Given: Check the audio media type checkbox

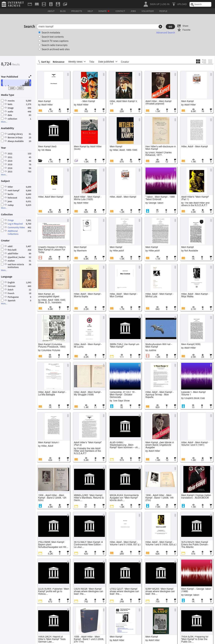Looking at the screenshot, I should pyautogui.click(x=2, y=111).
